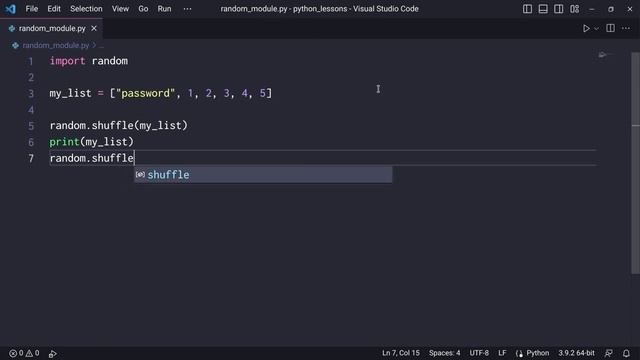Click the 'import' keyword on line 1

[67, 61]
